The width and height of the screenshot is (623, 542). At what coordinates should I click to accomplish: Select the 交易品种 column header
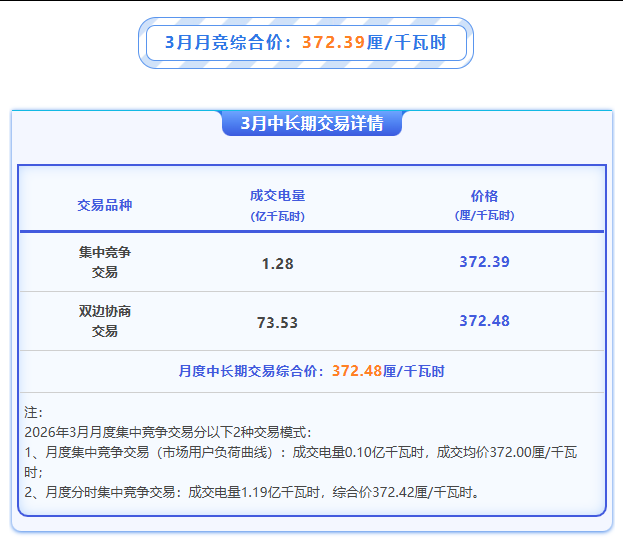point(105,205)
